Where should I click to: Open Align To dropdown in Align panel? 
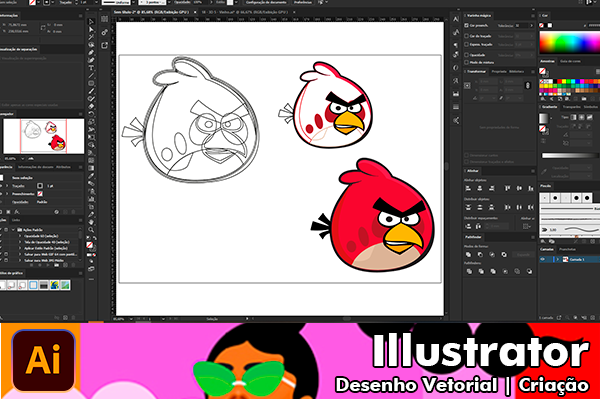click(x=527, y=226)
